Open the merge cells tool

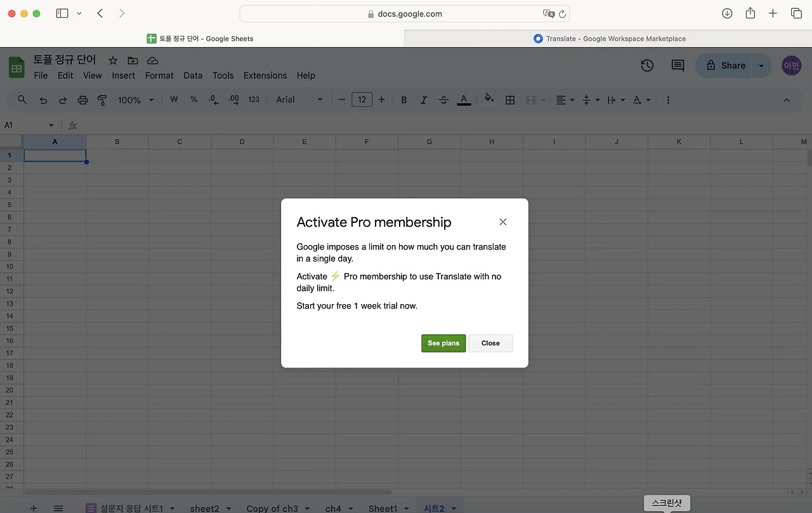[x=535, y=100]
